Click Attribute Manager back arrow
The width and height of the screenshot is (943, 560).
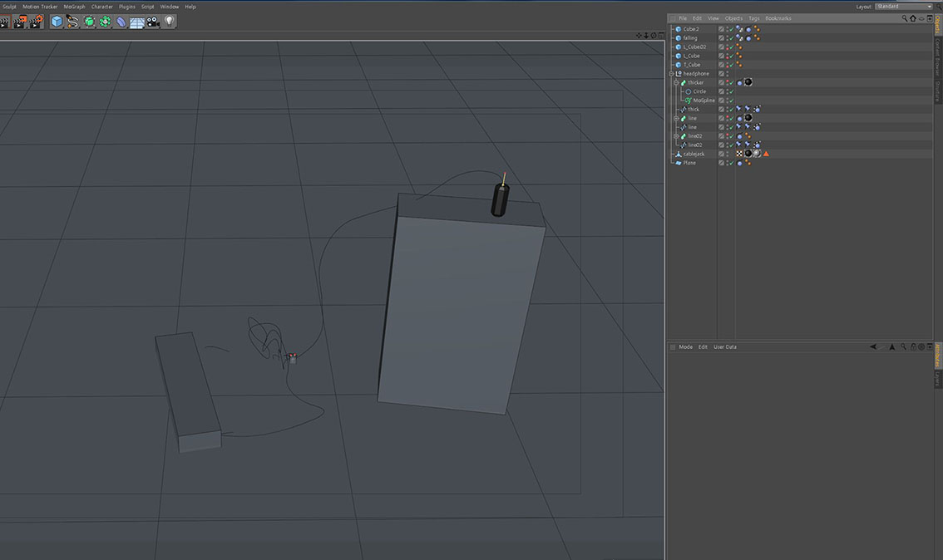point(873,346)
